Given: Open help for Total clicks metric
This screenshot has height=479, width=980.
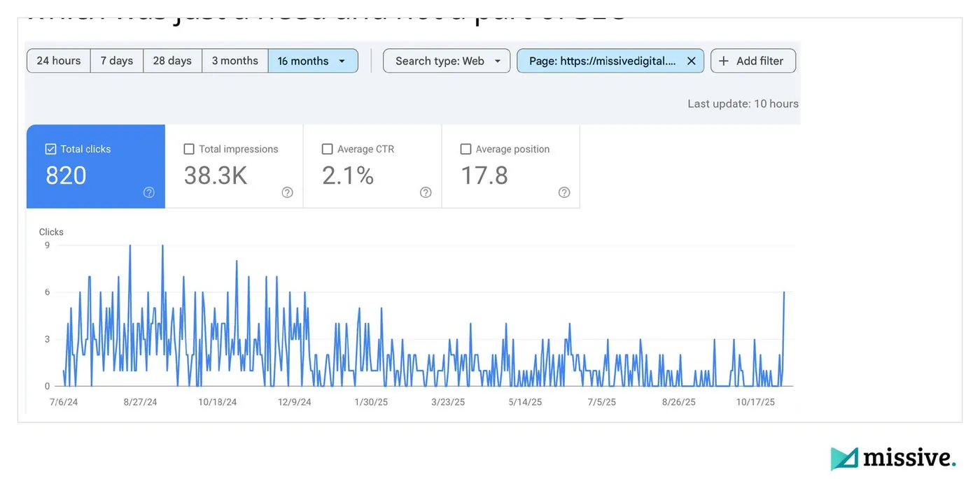Looking at the screenshot, I should point(148,192).
